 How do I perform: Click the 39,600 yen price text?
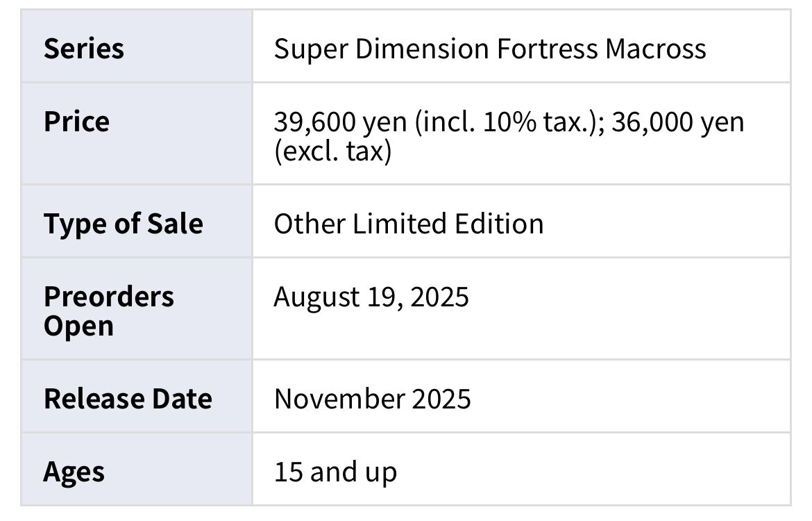tap(340, 122)
